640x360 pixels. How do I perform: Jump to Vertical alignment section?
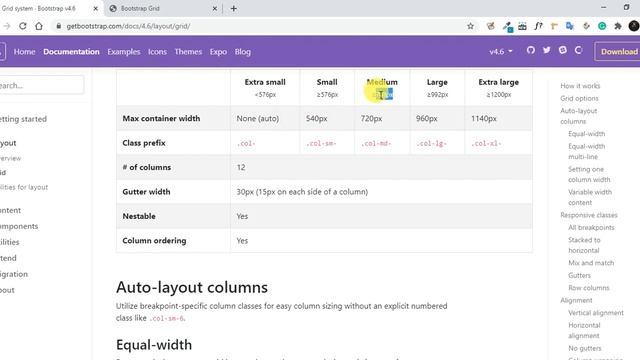click(596, 313)
